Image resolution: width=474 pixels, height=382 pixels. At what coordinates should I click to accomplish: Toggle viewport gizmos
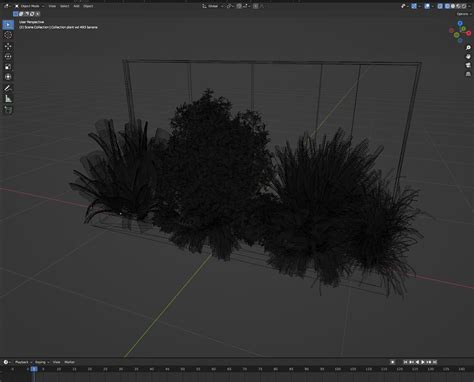(x=414, y=6)
